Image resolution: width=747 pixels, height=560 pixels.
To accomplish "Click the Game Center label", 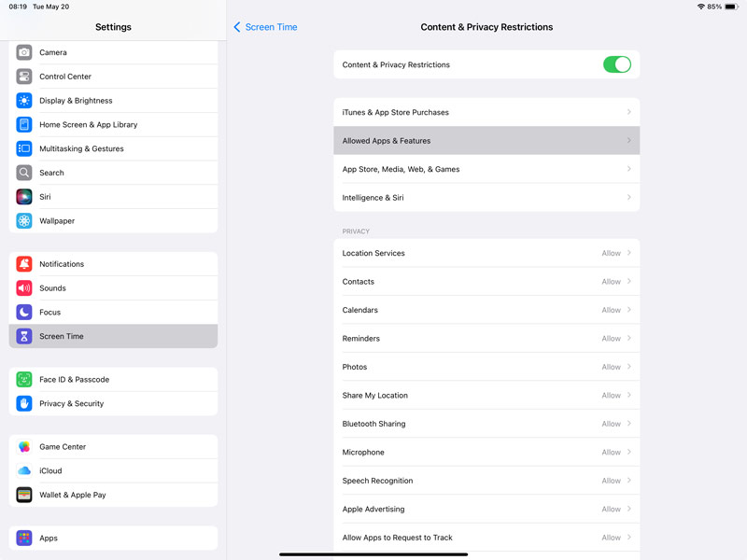I will (x=63, y=447).
